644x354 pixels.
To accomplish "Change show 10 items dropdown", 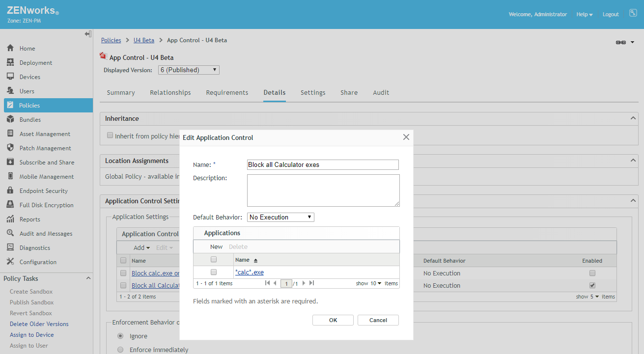I will (x=375, y=283).
